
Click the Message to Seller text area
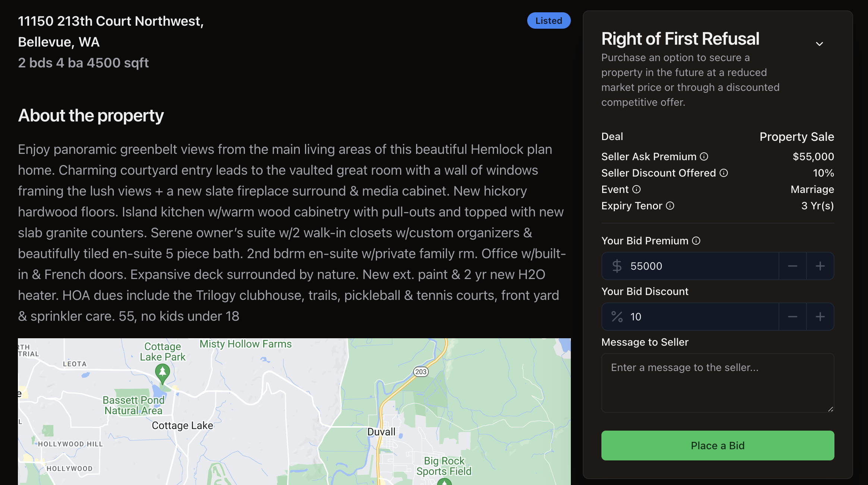pyautogui.click(x=718, y=383)
